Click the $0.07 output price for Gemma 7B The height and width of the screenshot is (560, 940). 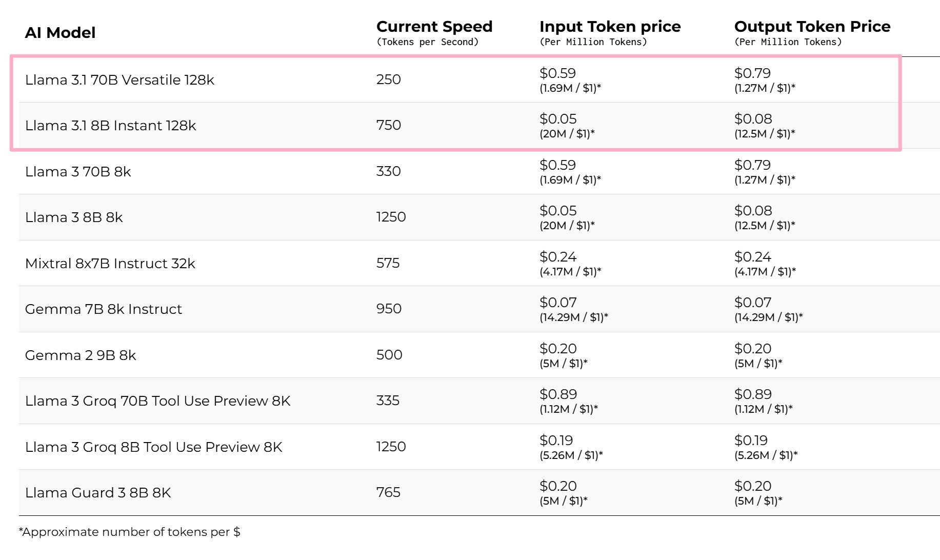click(753, 303)
